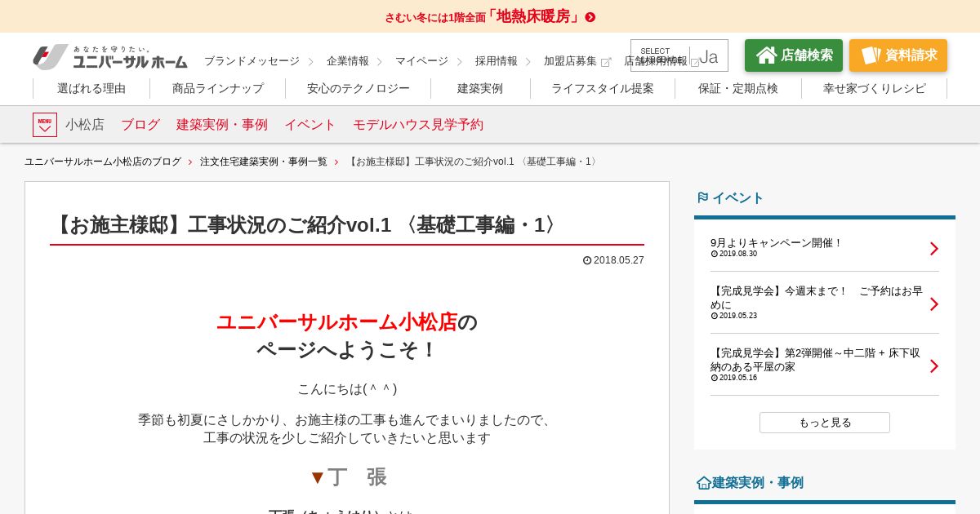This screenshot has height=514, width=980.
Task: Open event 第2弾開催 平屋の家
Action: coord(817,360)
